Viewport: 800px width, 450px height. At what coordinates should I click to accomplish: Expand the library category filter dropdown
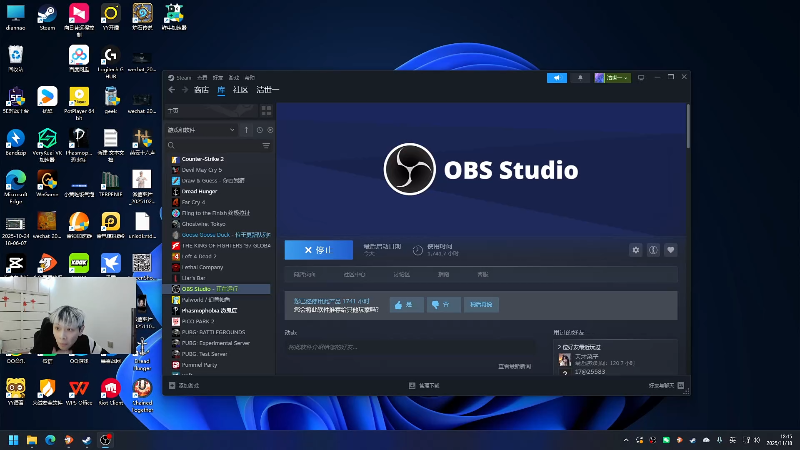pos(201,130)
